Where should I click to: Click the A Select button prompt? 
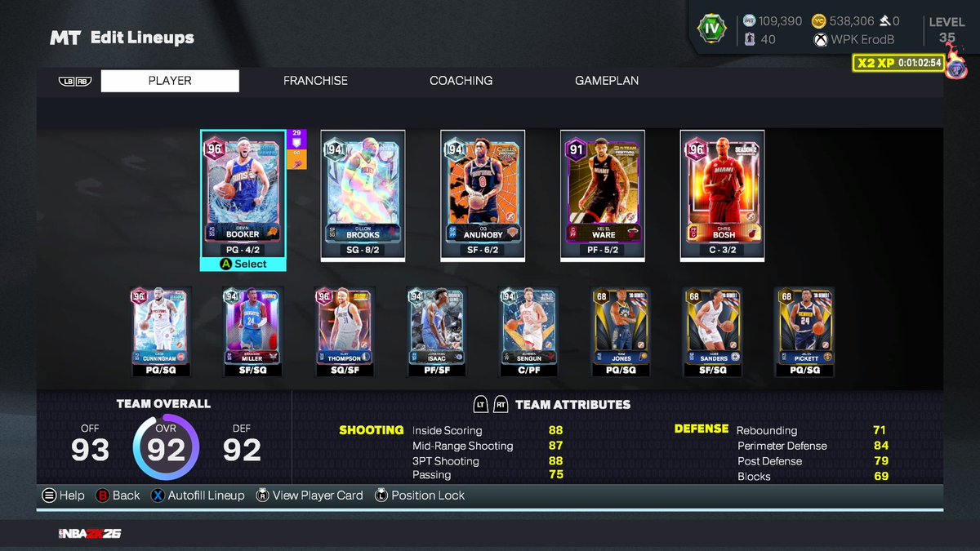[x=243, y=264]
